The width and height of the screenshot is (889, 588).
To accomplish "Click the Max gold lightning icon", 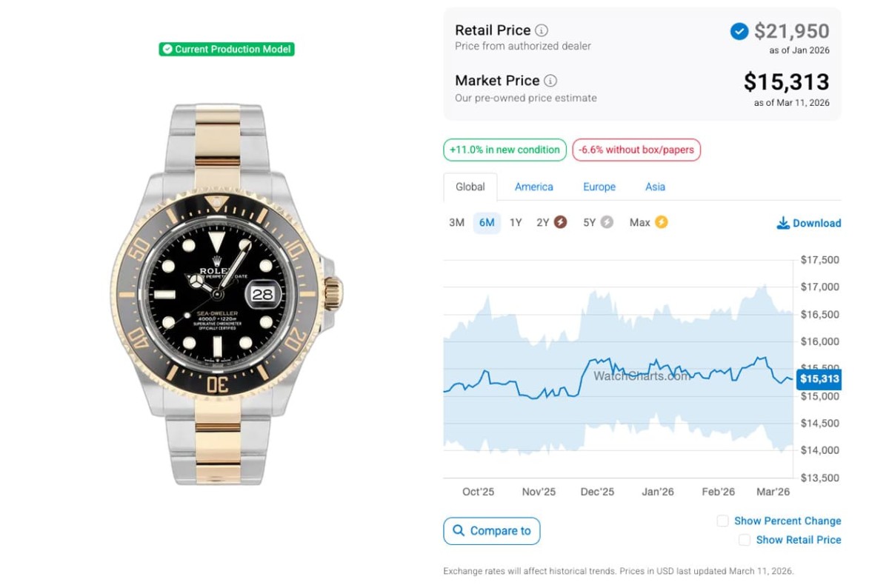I will [661, 222].
